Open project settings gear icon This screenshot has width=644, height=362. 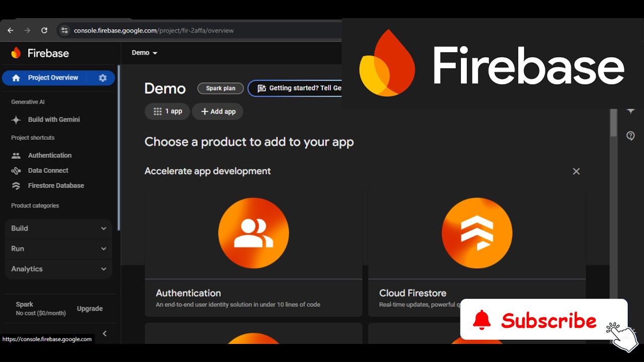103,78
